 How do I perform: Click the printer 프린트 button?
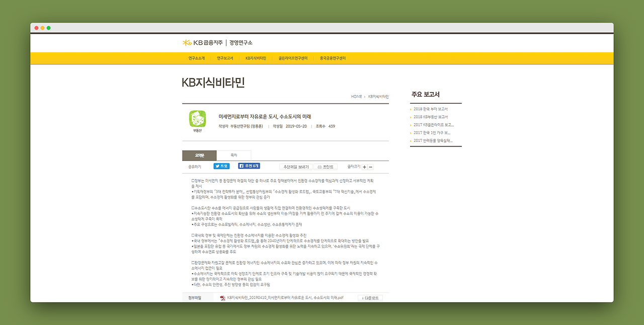pyautogui.click(x=325, y=167)
